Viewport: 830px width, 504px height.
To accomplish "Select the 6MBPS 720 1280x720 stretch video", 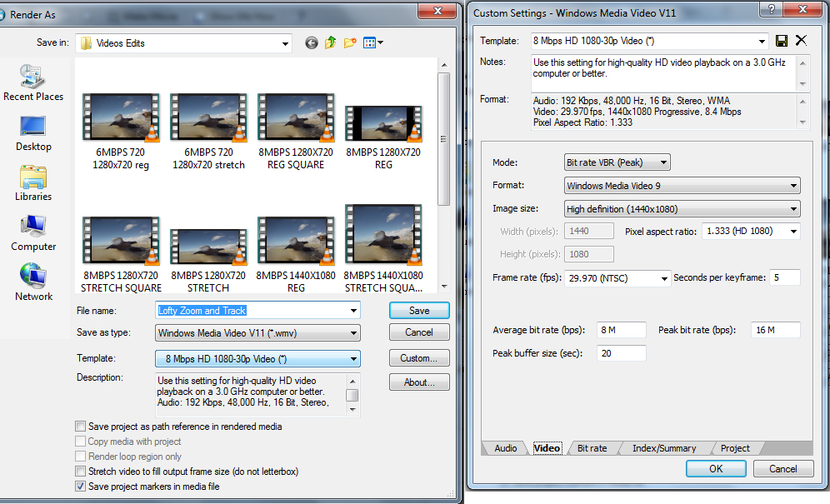I will coord(208,132).
